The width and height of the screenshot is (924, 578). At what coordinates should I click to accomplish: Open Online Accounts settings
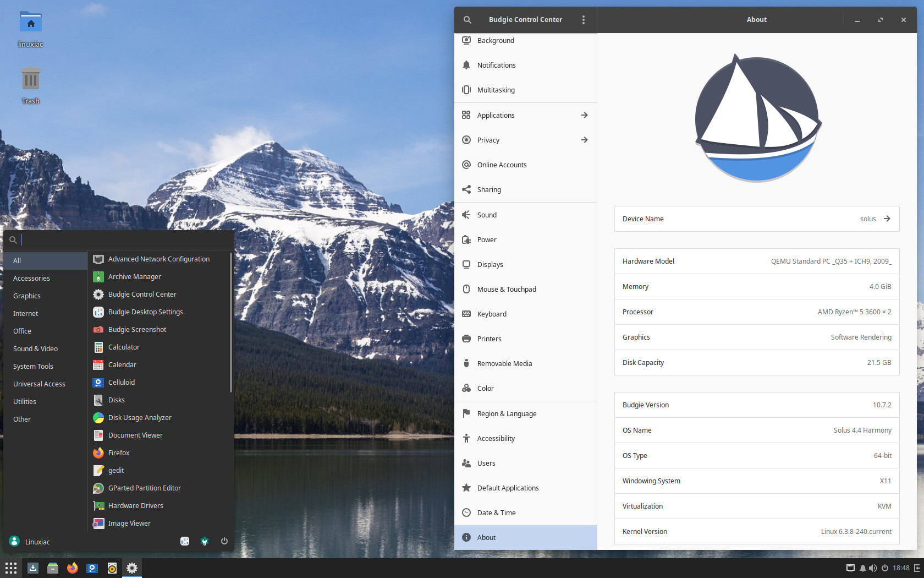[525, 165]
